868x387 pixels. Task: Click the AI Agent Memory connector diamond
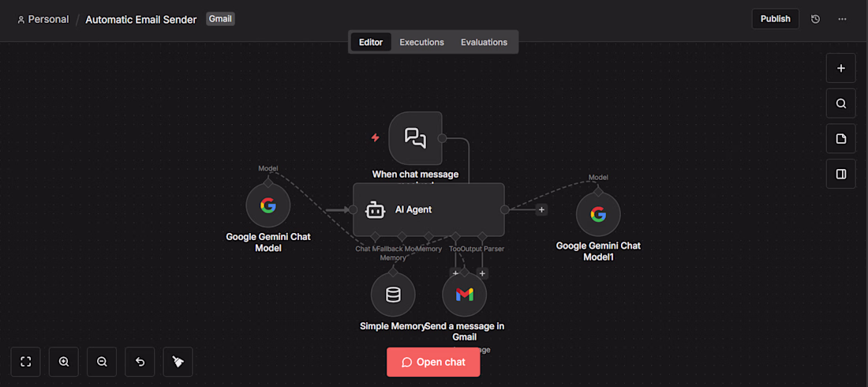click(428, 235)
